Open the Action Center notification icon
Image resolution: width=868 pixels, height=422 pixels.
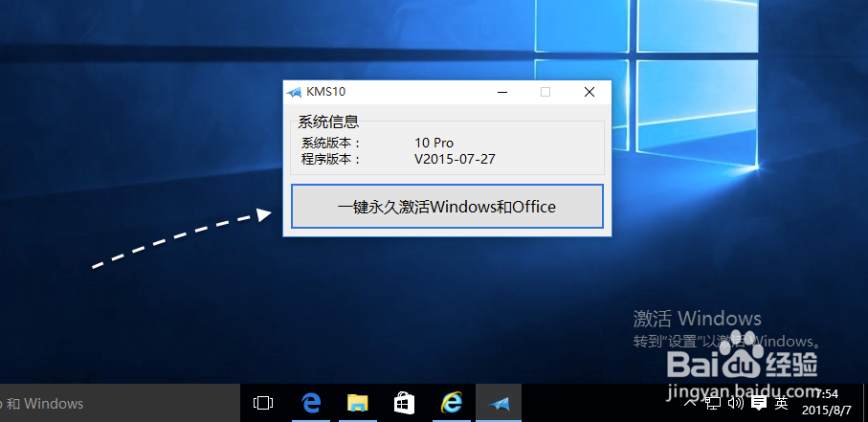[758, 403]
